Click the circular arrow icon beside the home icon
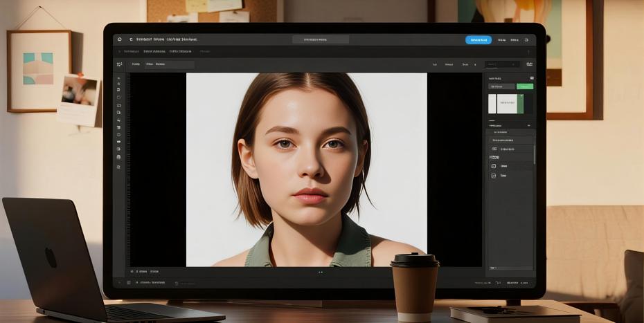Screen dimensions: 644x323 [x=131, y=39]
